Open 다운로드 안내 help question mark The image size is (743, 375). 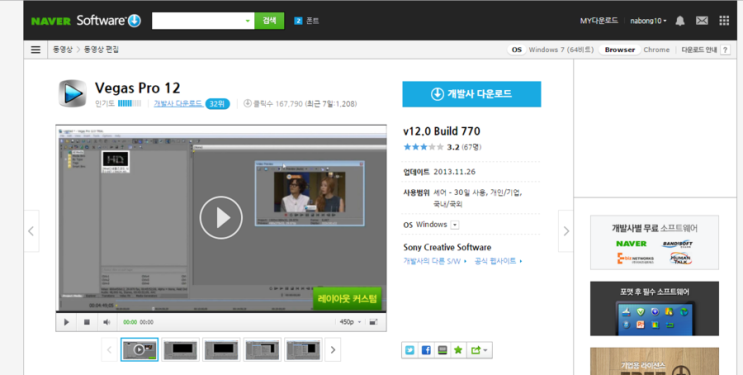pos(725,50)
